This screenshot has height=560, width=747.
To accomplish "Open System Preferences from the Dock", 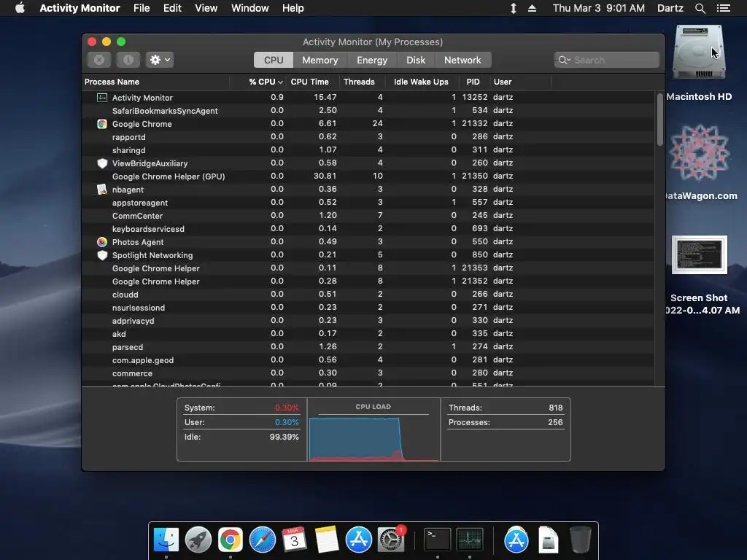I will coord(391,540).
